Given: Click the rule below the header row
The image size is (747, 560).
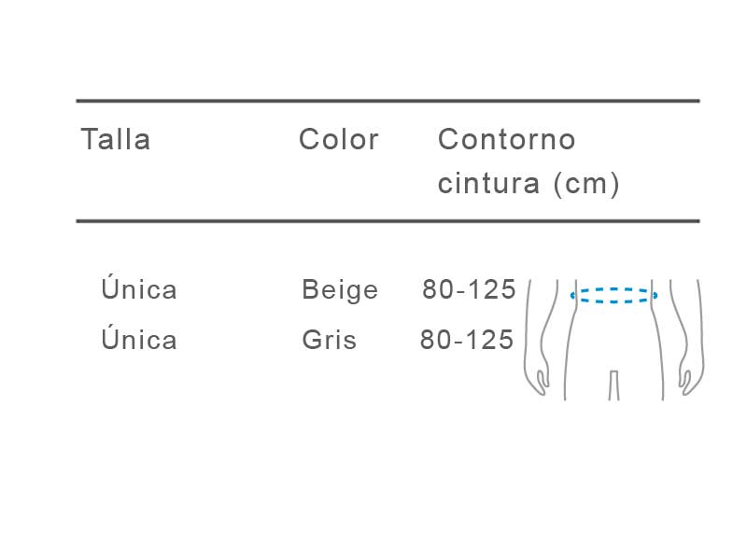Looking at the screenshot, I should pyautogui.click(x=388, y=221).
